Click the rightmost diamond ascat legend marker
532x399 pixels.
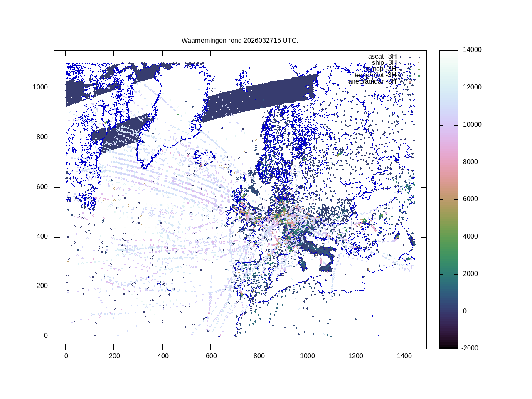419,57
